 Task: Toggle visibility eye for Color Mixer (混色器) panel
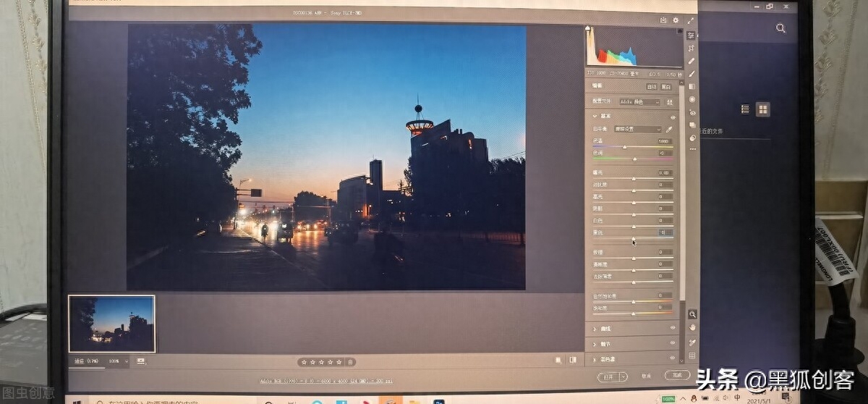point(673,358)
